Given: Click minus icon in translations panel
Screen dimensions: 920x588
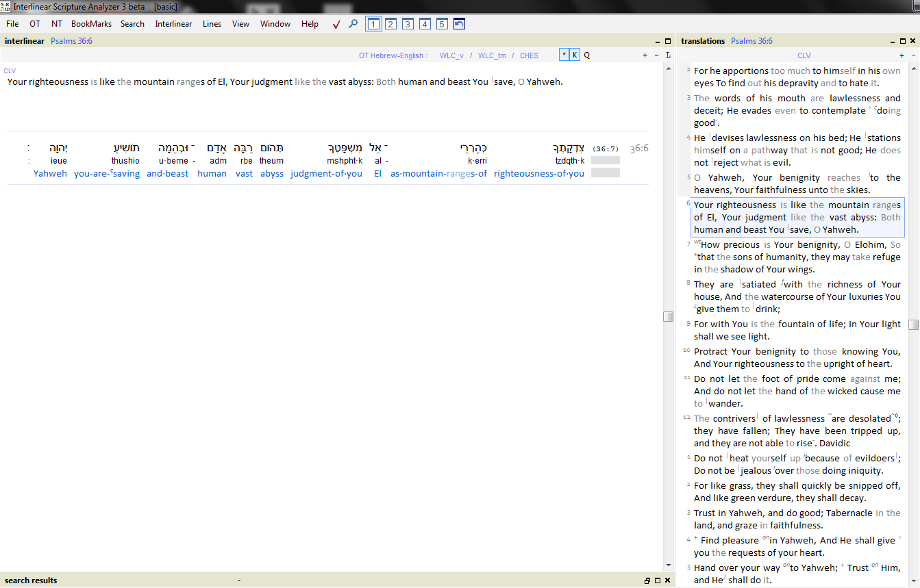Looking at the screenshot, I should 913,55.
